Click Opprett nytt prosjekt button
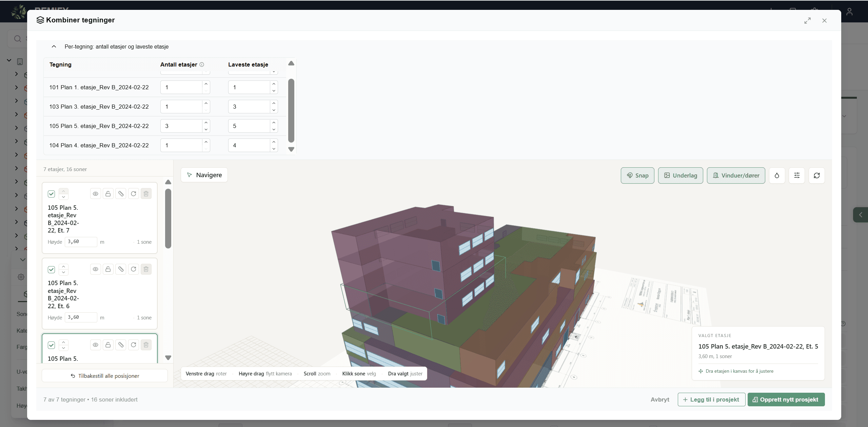The height and width of the screenshot is (427, 868). 786,400
